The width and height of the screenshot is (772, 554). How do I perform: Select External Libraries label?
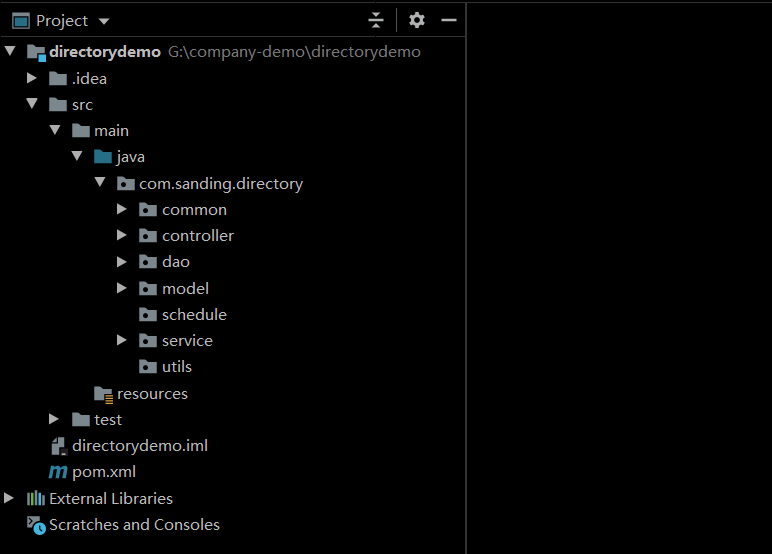click(111, 499)
